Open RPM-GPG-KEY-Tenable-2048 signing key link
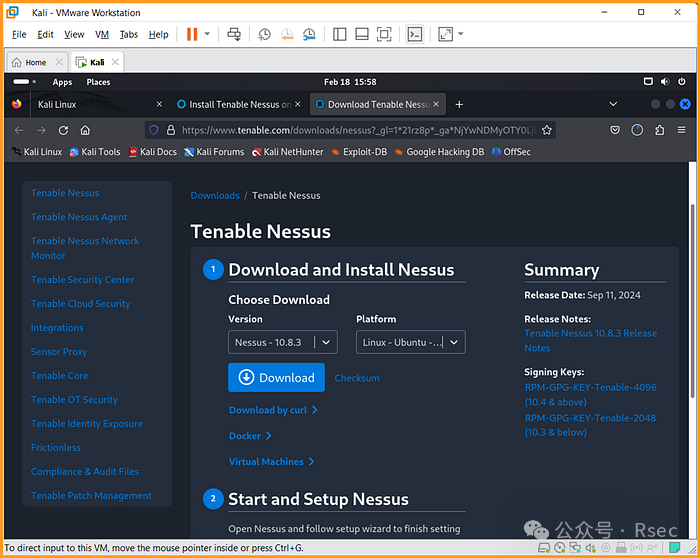 click(590, 425)
